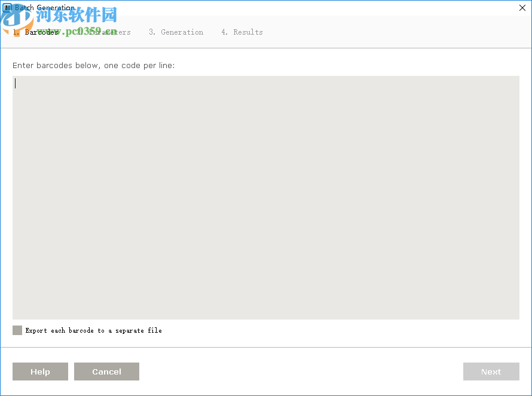The image size is (532, 396).
Task: Click the Help button
Action: 40,371
